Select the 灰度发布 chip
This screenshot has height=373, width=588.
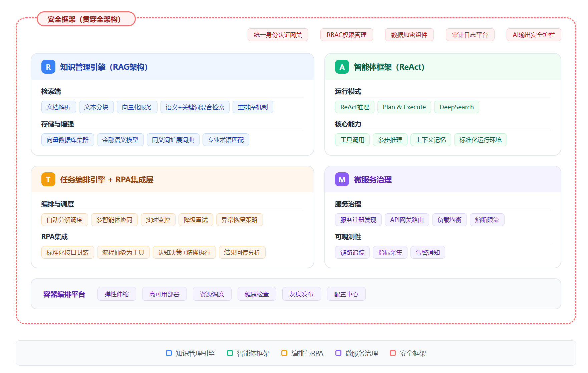click(302, 294)
